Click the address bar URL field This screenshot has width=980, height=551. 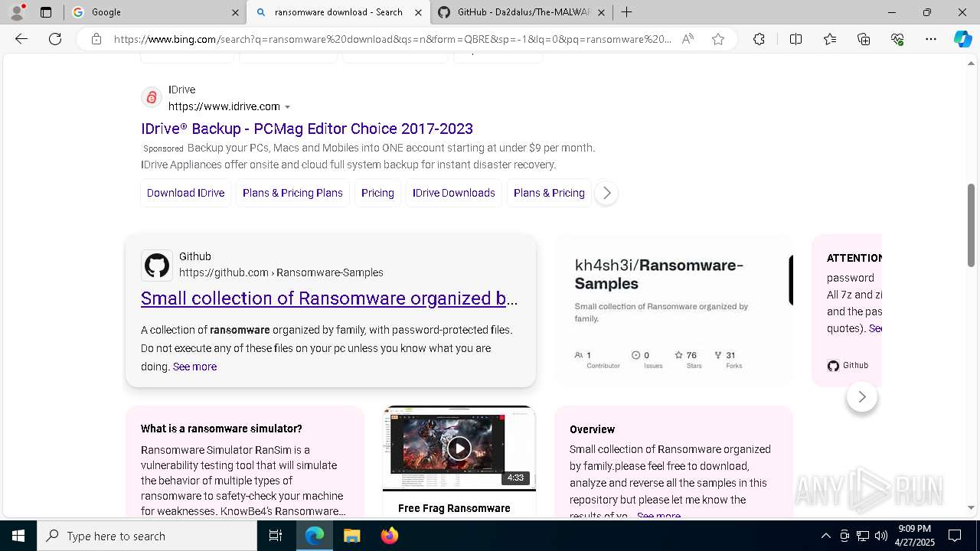tap(392, 39)
